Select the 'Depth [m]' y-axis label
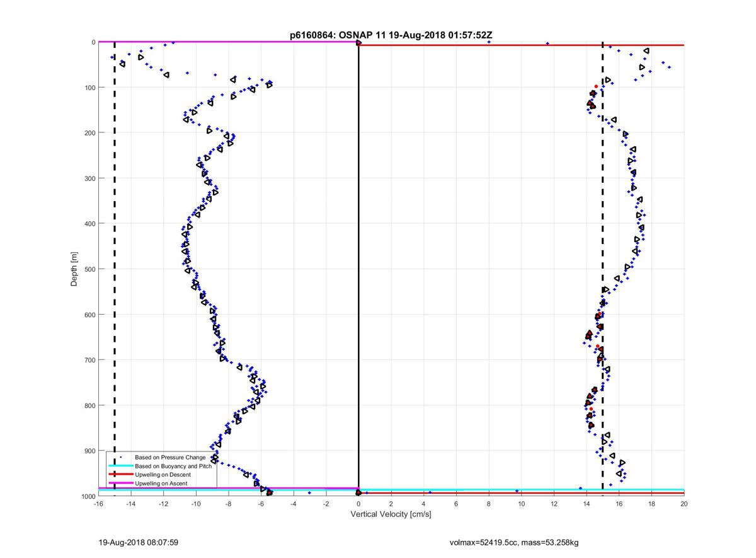This screenshot has height=558, width=756. (x=74, y=269)
